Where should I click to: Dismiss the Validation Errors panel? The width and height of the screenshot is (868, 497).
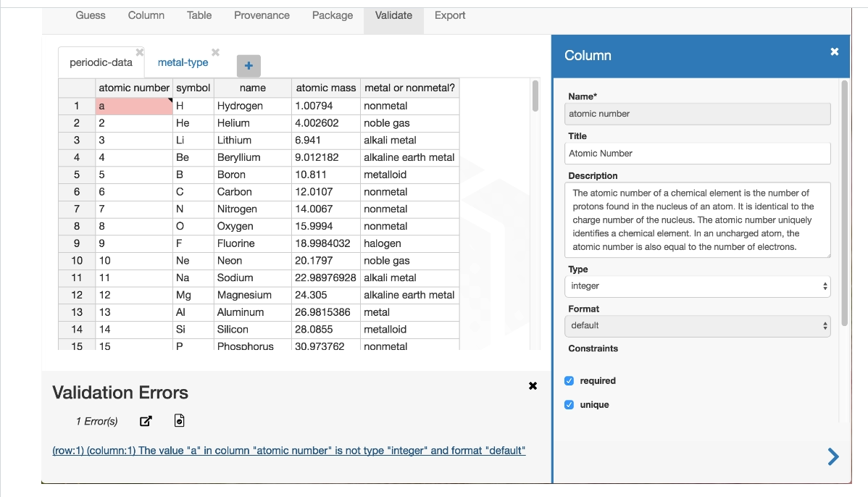tap(533, 385)
